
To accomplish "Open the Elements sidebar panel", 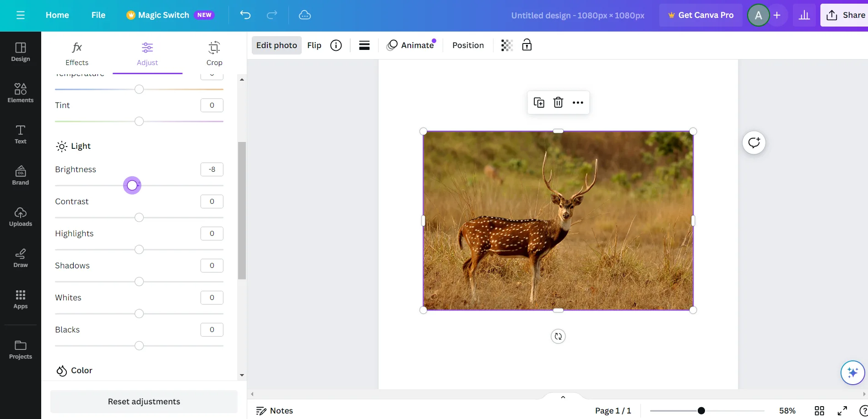I will coord(21,93).
